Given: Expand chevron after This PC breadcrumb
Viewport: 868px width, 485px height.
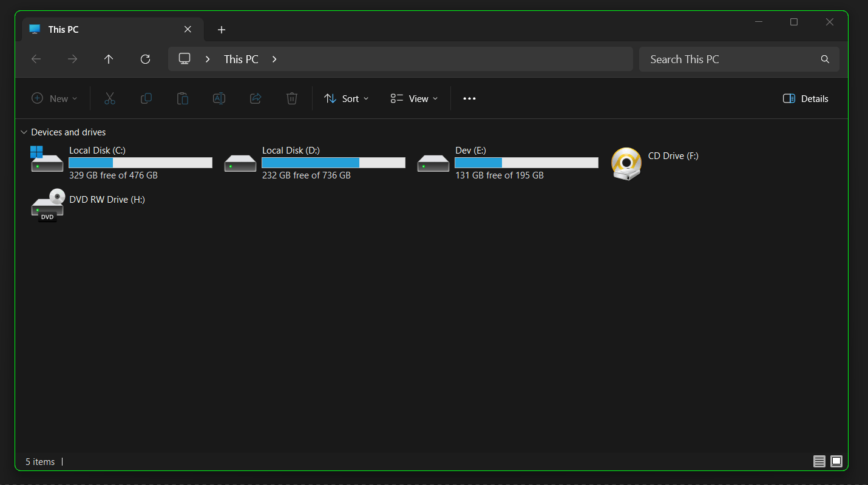Looking at the screenshot, I should (x=274, y=59).
